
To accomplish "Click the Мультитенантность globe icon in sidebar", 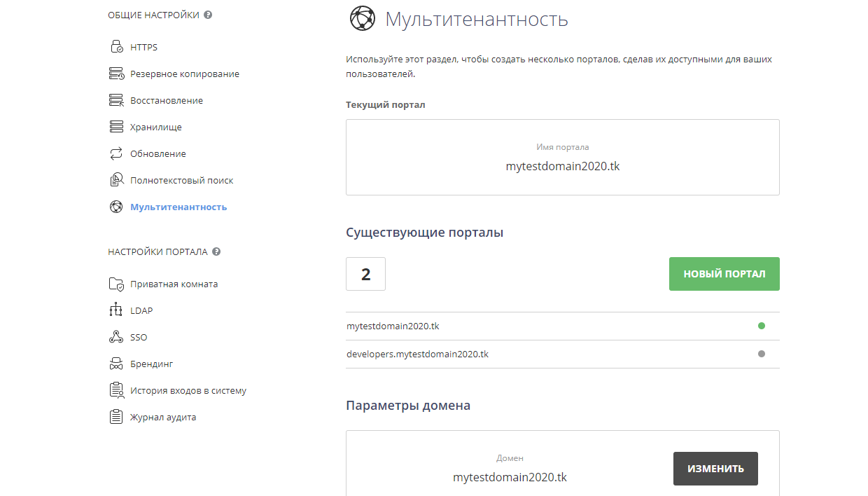I will [116, 207].
